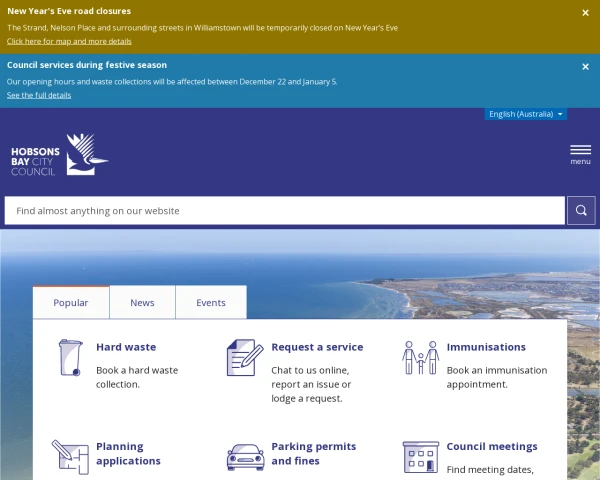Open the Immunisations heading link
600x480 pixels.
486,347
